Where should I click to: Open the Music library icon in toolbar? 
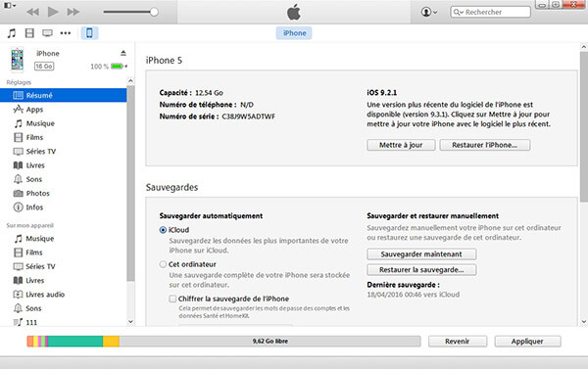coord(12,33)
